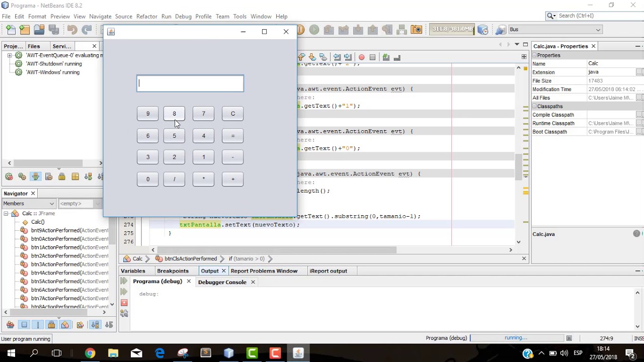Toggle Sort by Name in Navigator footer
Viewport: 644px width, 362px height.
pyautogui.click(x=95, y=325)
